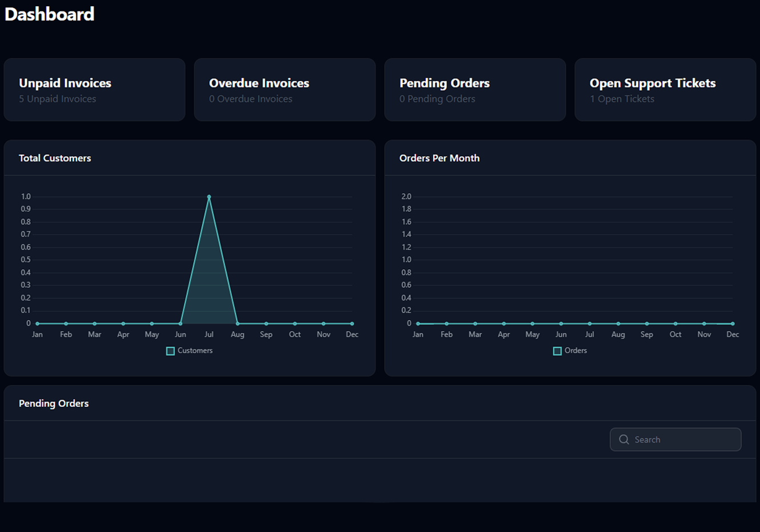This screenshot has height=532, width=760.
Task: Click the Jul peak point in Total Customers
Action: (x=209, y=197)
